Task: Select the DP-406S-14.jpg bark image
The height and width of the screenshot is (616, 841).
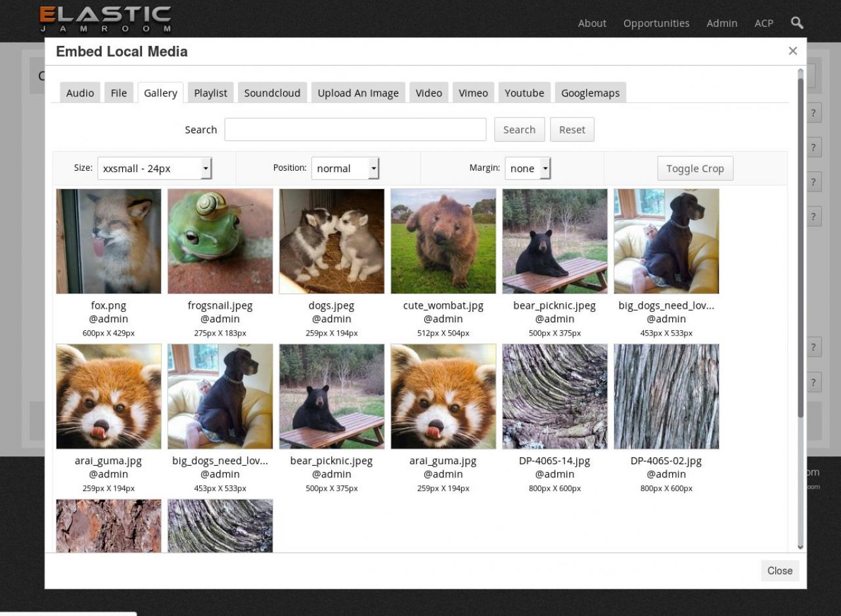Action: pyautogui.click(x=555, y=396)
